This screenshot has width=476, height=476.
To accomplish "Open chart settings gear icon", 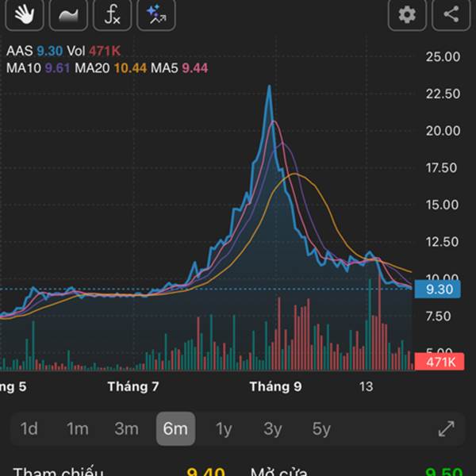I will point(407,14).
